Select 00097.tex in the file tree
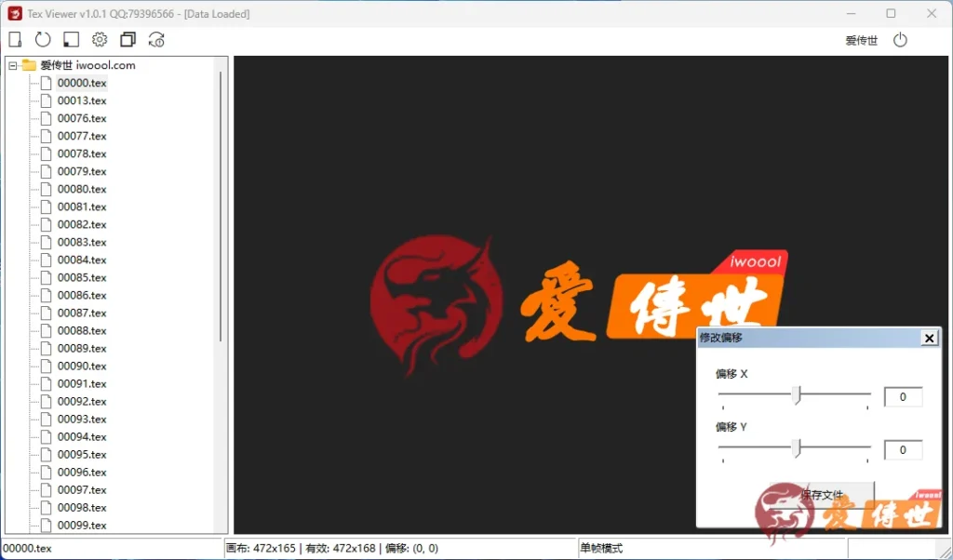The width and height of the screenshot is (953, 560). click(82, 489)
